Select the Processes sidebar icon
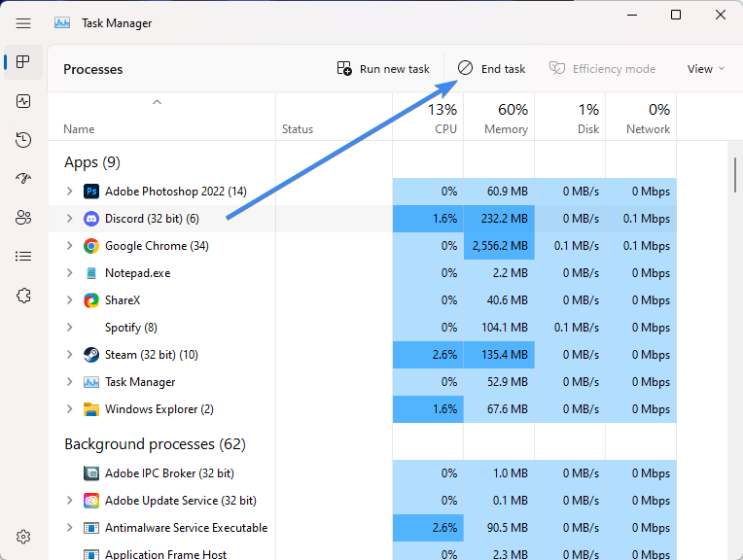Screen dimensions: 743x560 click(x=23, y=62)
